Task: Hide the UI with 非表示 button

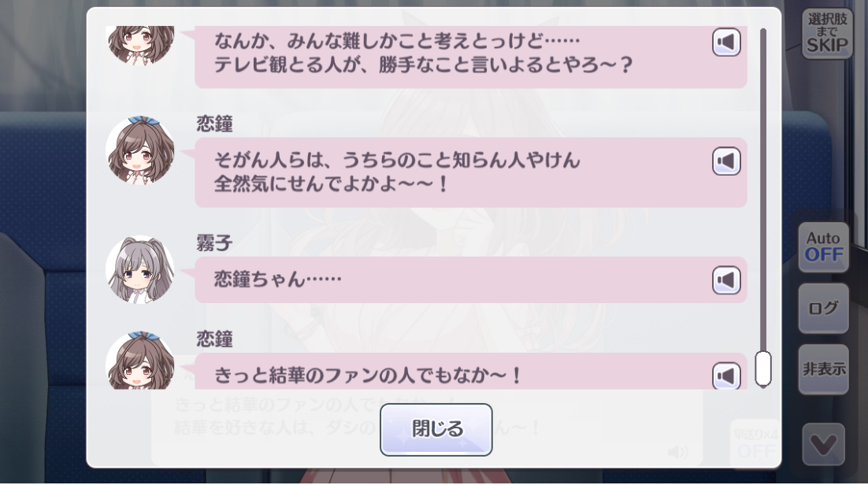Action: pyautogui.click(x=824, y=369)
